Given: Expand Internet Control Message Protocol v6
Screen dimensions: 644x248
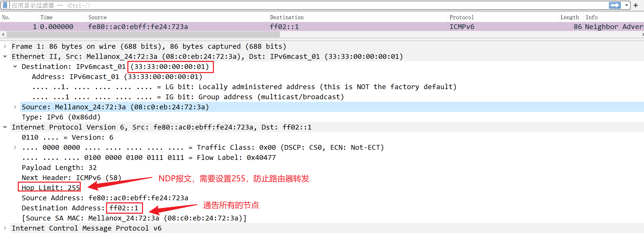Looking at the screenshot, I should click(x=5, y=228).
